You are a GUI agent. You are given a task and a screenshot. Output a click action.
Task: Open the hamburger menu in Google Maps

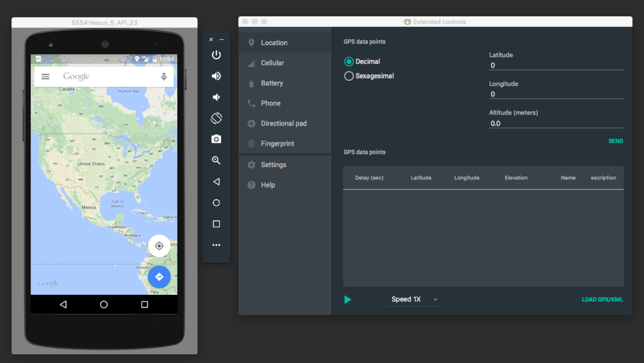click(46, 77)
